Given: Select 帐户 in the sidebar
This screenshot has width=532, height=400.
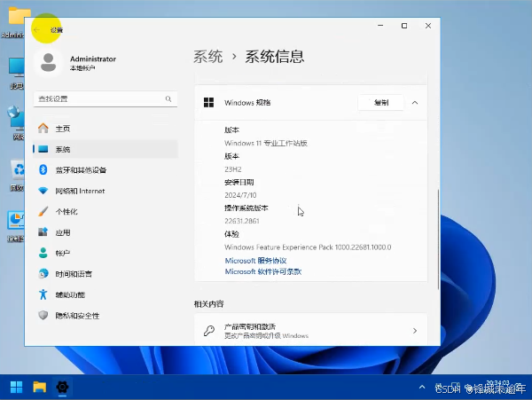Looking at the screenshot, I should pos(106,253).
